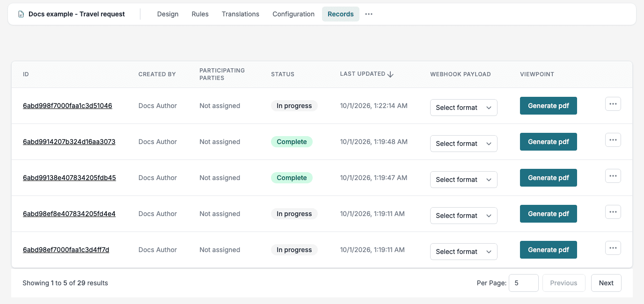Click Docs Author in row 6abd998f7000faa1c3d51046
644x304 pixels.
coord(158,106)
